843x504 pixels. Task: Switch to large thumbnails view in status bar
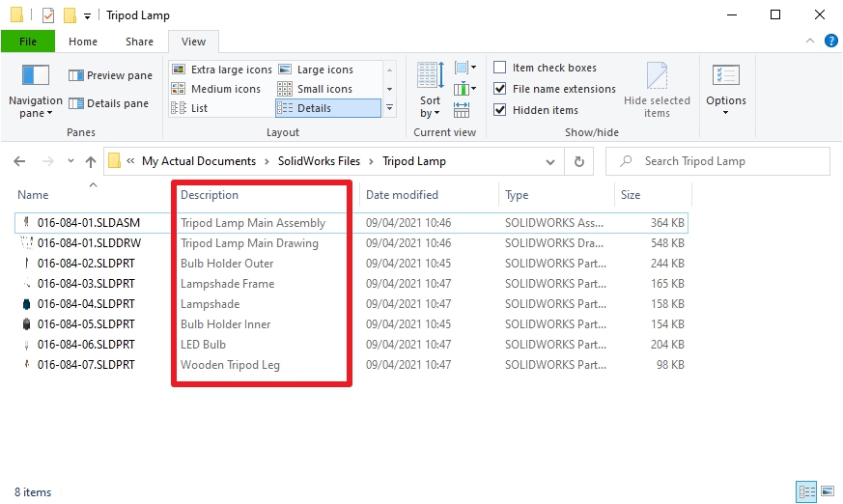click(x=826, y=491)
